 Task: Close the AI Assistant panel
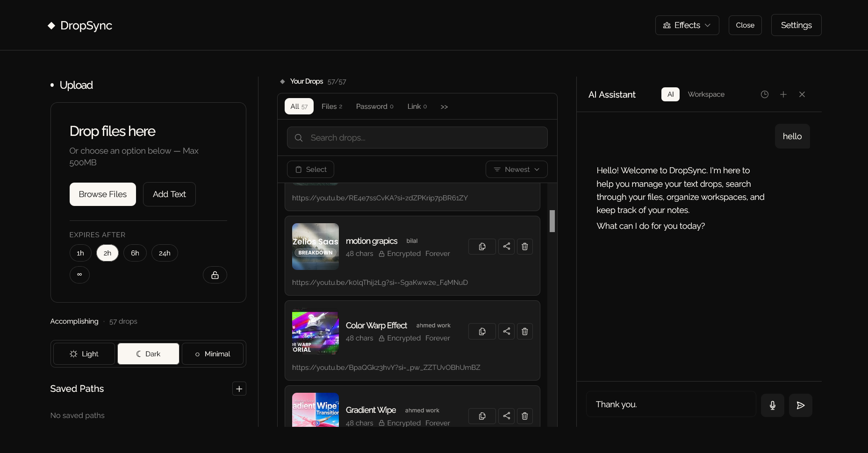click(802, 94)
